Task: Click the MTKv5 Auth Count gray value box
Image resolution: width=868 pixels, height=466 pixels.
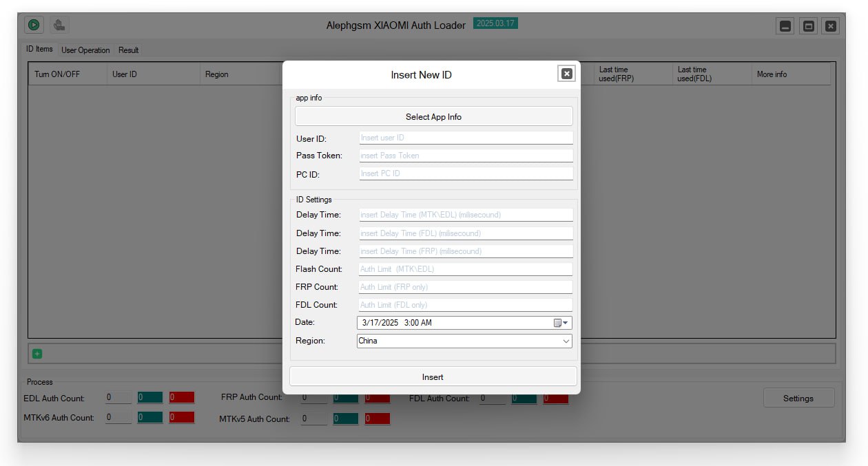Action: (x=314, y=419)
